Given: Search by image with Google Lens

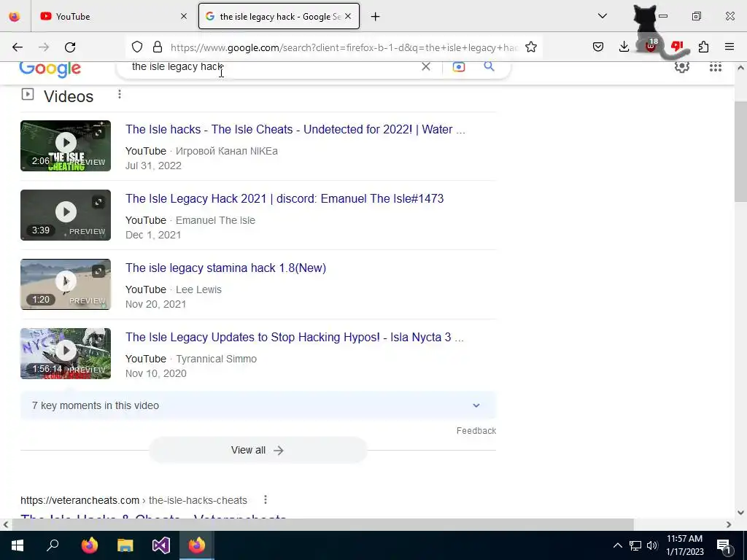Looking at the screenshot, I should pyautogui.click(x=458, y=66).
